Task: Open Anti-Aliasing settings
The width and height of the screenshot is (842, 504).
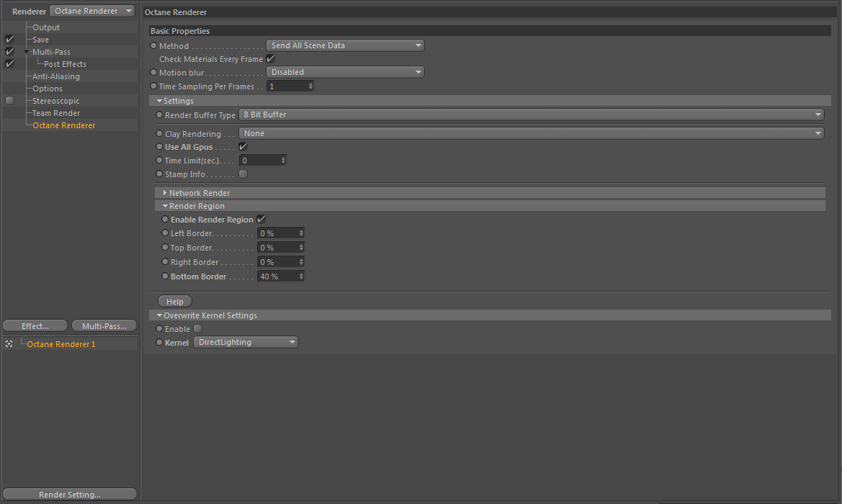Action: click(56, 77)
